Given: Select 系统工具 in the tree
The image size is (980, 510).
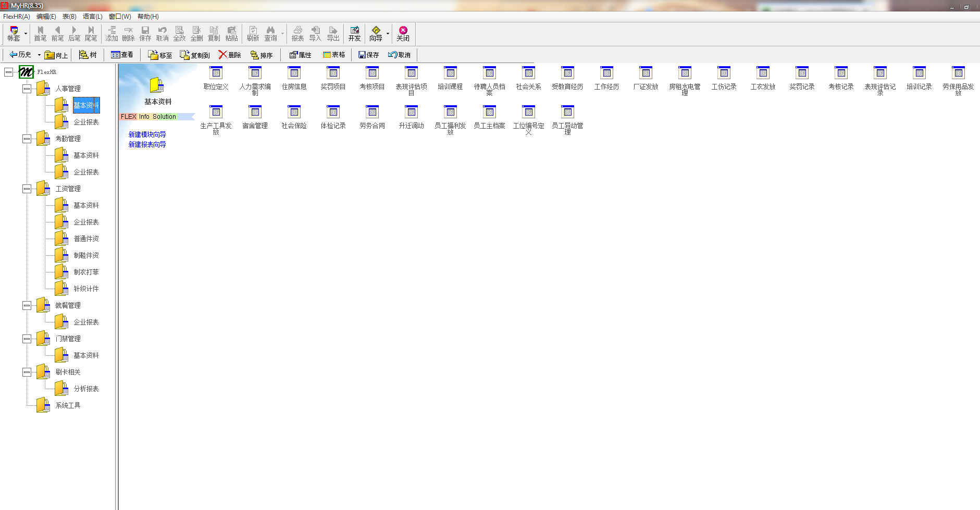Looking at the screenshot, I should [68, 405].
